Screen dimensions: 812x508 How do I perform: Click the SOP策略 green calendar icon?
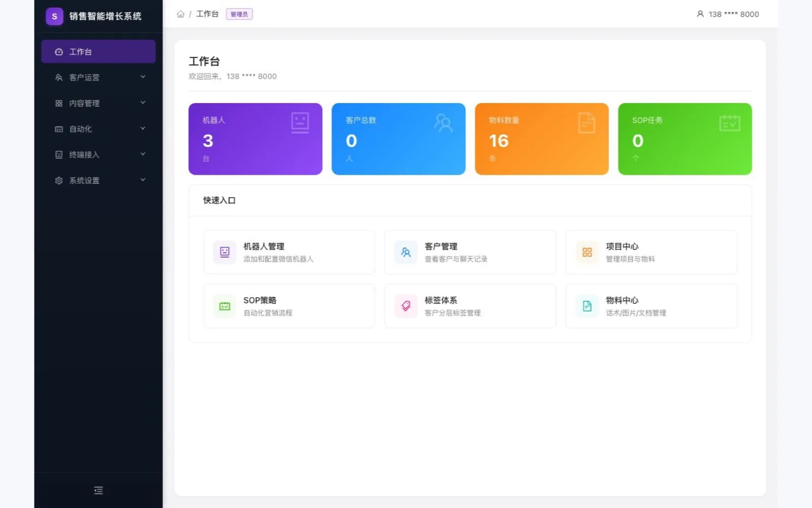click(x=225, y=306)
